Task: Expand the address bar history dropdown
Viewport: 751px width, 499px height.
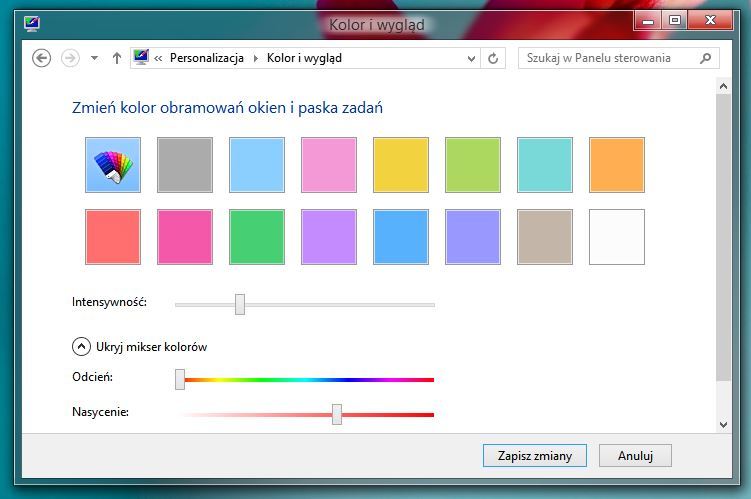Action: point(471,58)
